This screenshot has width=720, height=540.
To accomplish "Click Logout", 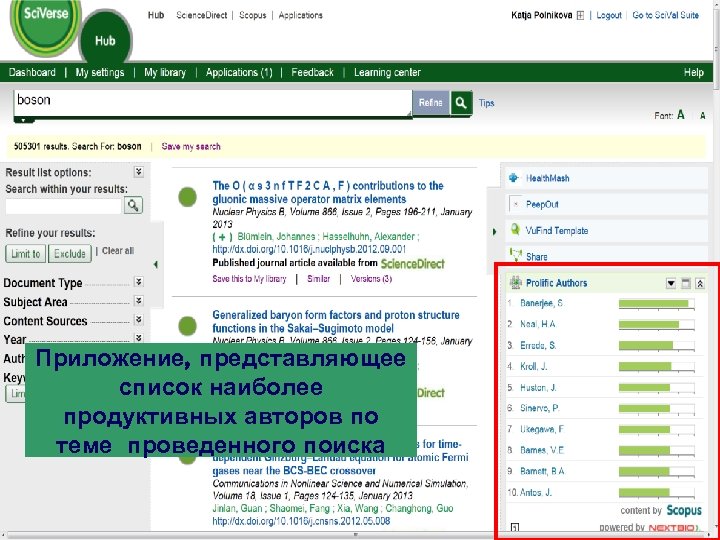I will point(609,15).
